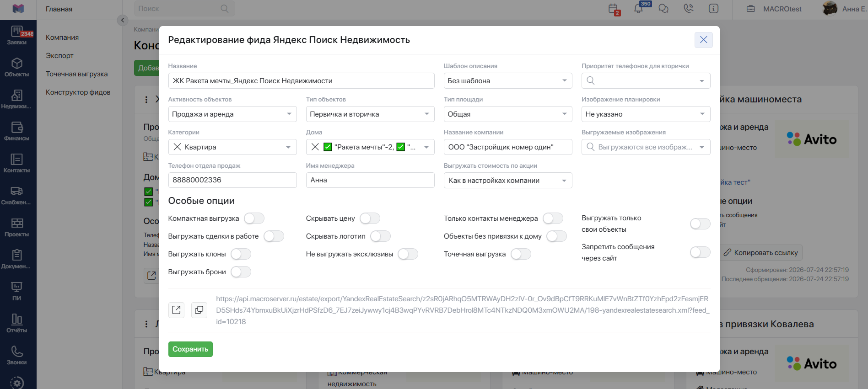The height and width of the screenshot is (389, 868).
Task: Open the Изображение планировки dropdown
Action: point(646,114)
